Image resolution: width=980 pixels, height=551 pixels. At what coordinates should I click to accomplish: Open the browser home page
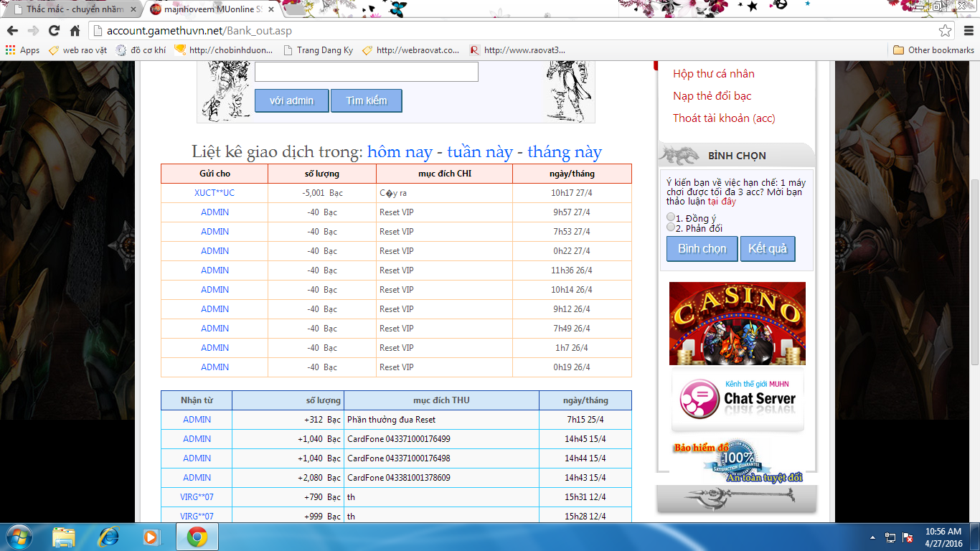(75, 31)
